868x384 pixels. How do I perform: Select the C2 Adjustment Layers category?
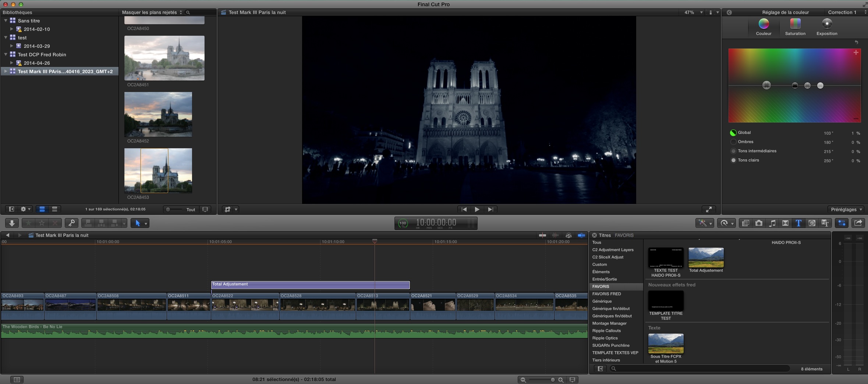pyautogui.click(x=613, y=250)
